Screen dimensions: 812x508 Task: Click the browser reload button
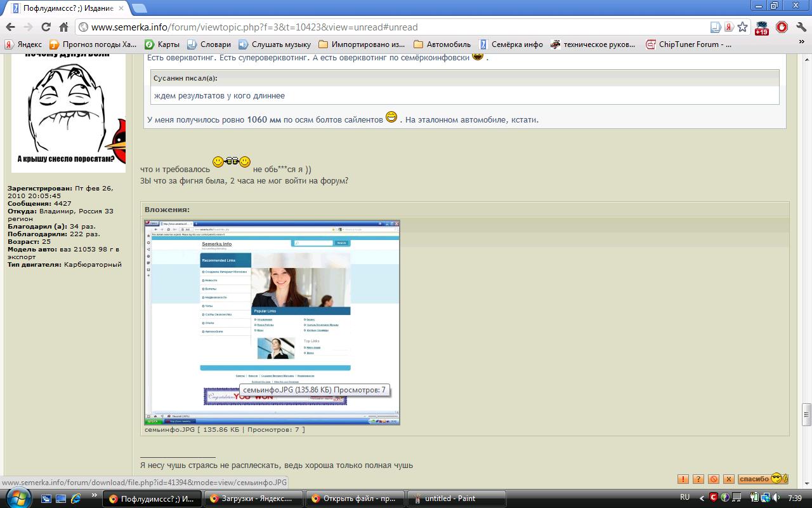[x=46, y=27]
